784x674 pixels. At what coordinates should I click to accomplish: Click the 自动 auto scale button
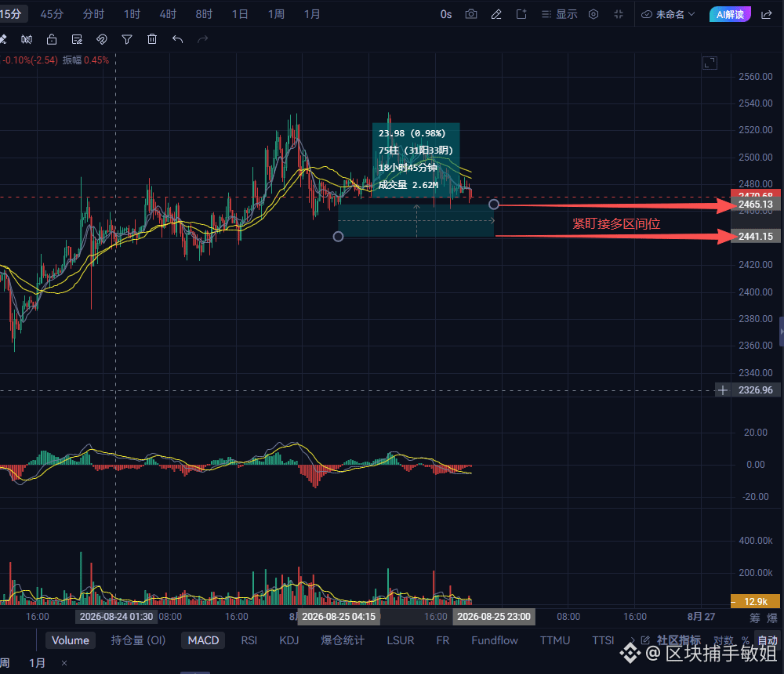click(x=768, y=640)
